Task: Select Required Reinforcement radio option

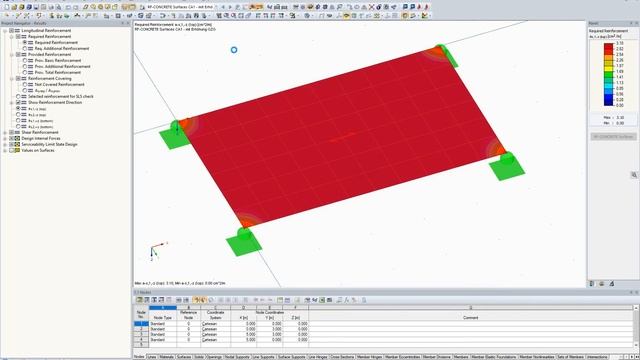Action: [25, 42]
